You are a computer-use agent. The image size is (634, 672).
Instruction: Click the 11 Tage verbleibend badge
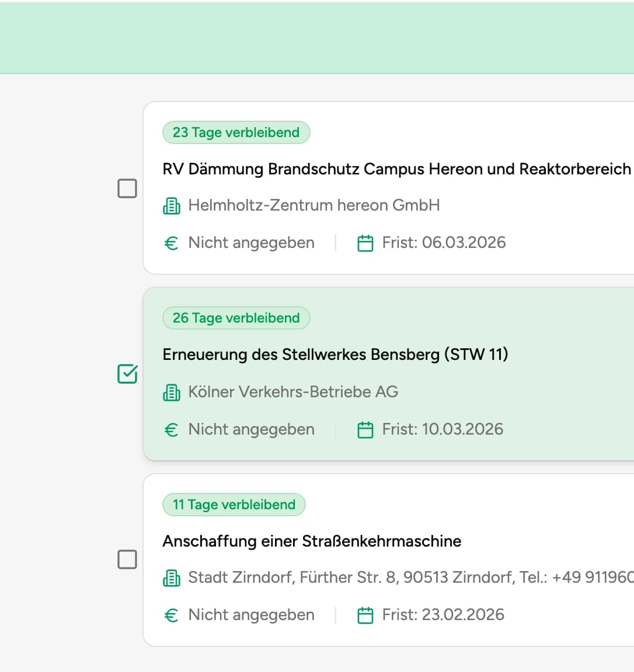(x=234, y=505)
